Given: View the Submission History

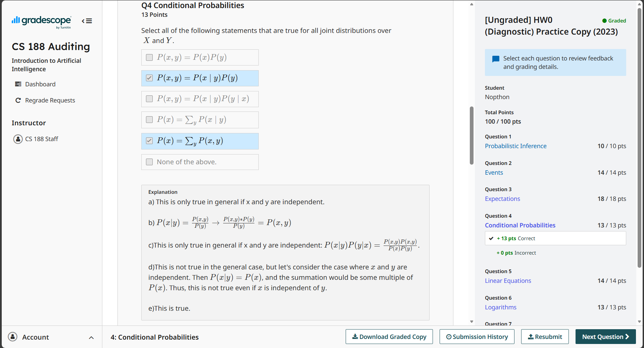Looking at the screenshot, I should point(477,337).
